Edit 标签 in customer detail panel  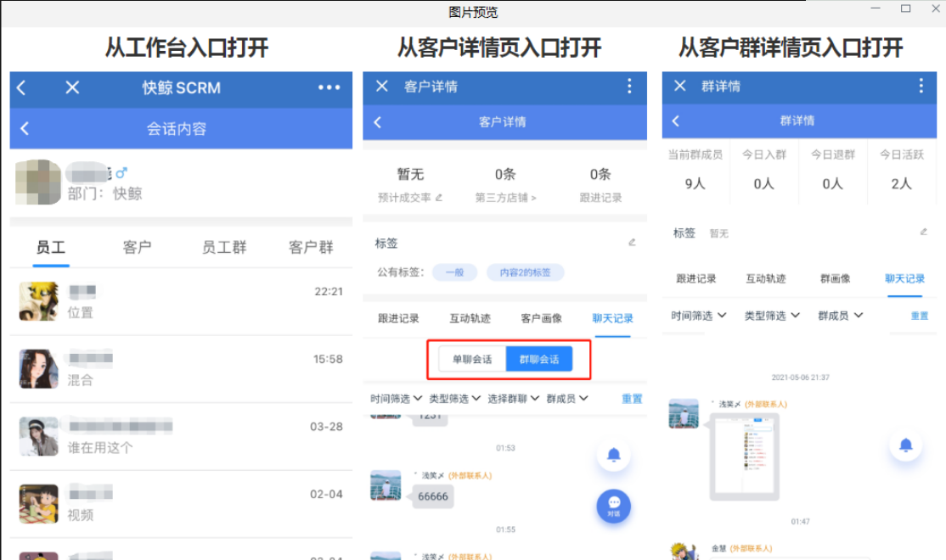(x=632, y=243)
